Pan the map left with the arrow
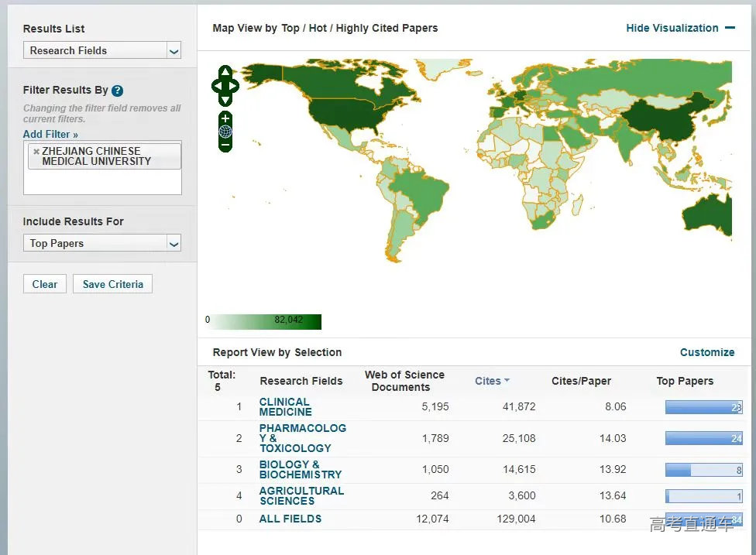The image size is (756, 555). click(216, 85)
